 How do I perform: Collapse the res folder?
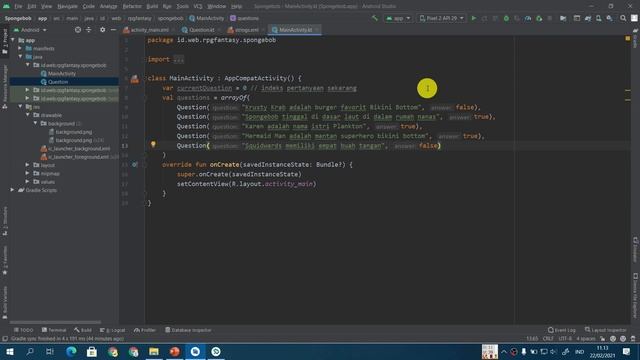pyautogui.click(x=20, y=107)
